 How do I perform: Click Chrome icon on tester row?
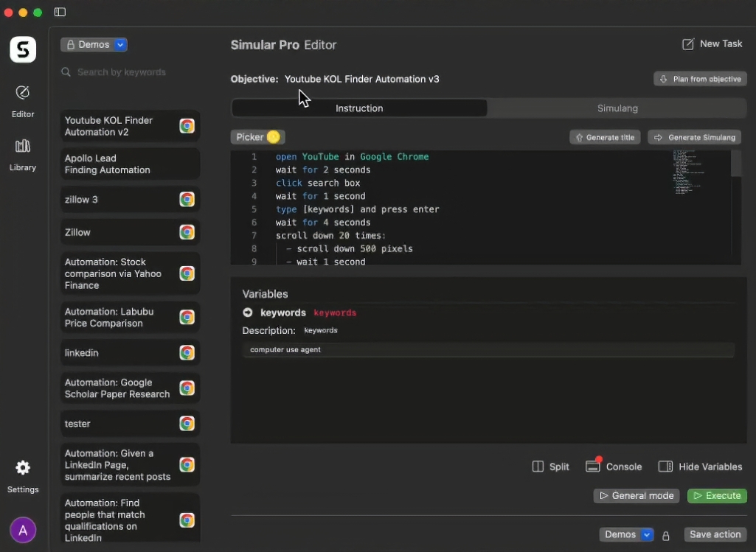[187, 423]
